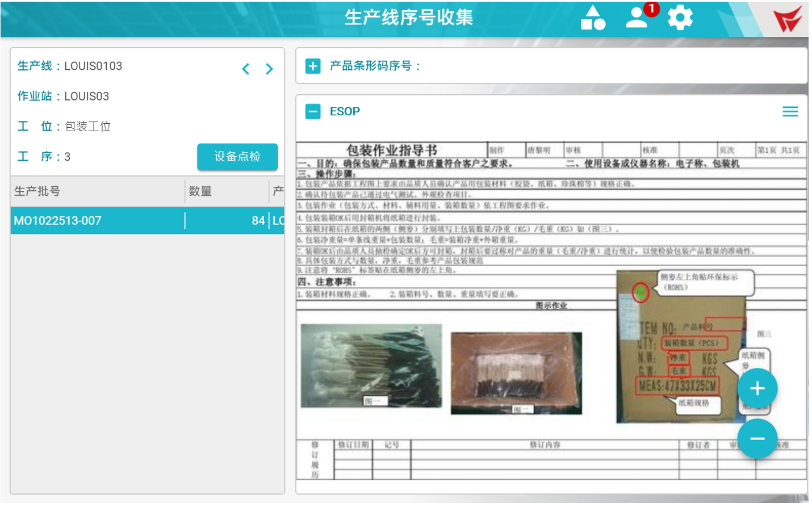Open user profile with notification badge
The image size is (812, 507).
tap(637, 18)
